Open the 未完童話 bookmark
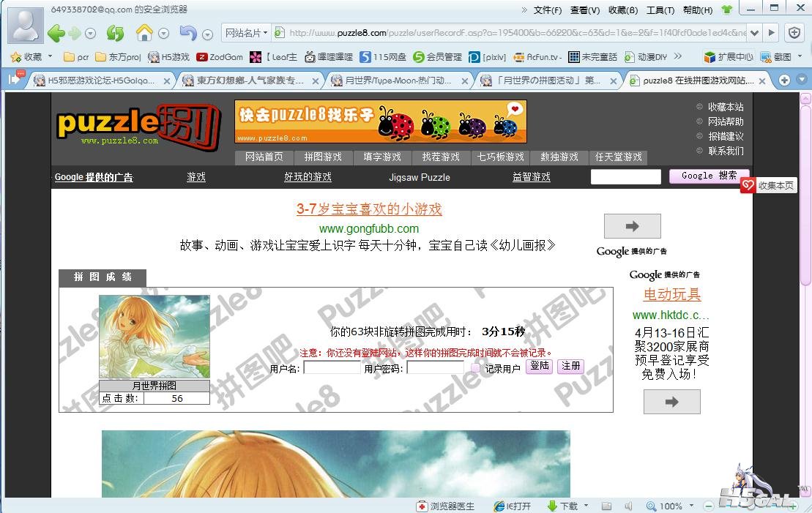 [x=592, y=57]
